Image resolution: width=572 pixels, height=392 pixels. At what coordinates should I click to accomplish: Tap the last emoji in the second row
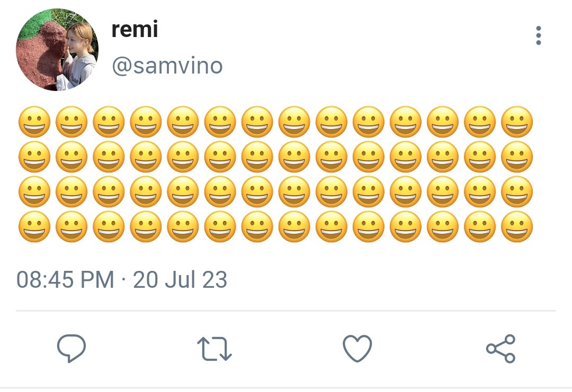[x=517, y=157]
